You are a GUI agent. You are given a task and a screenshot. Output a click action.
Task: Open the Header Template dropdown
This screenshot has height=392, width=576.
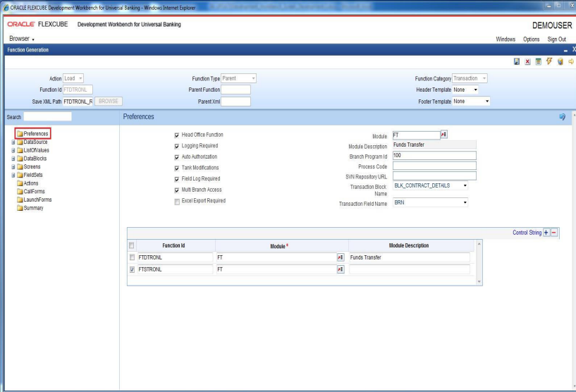coord(465,90)
